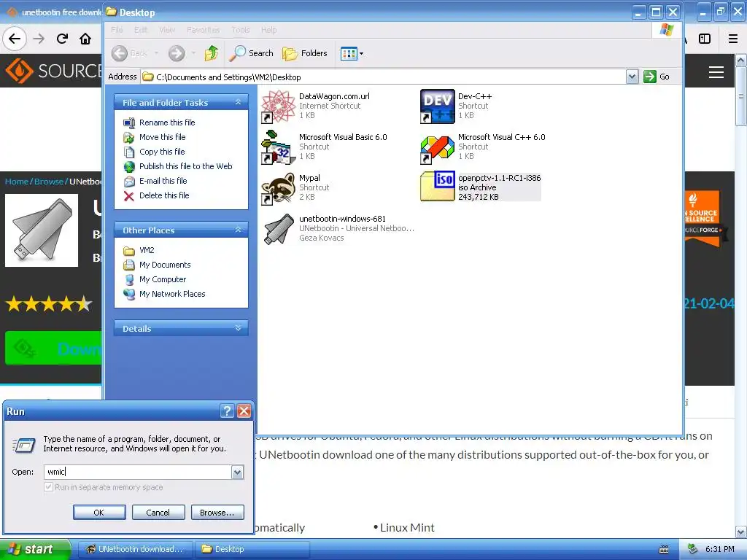Collapse File and Folder Tasks panel
The height and width of the screenshot is (560, 747).
click(x=239, y=102)
